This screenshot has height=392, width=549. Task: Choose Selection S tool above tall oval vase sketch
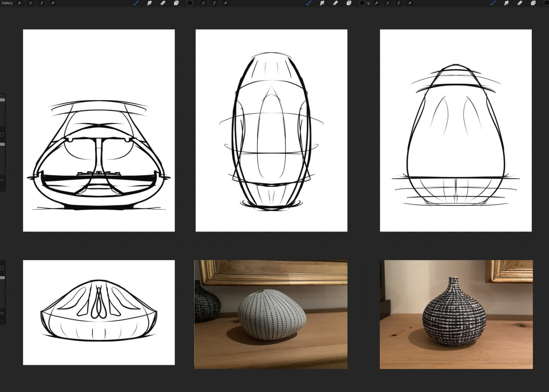coord(214,3)
